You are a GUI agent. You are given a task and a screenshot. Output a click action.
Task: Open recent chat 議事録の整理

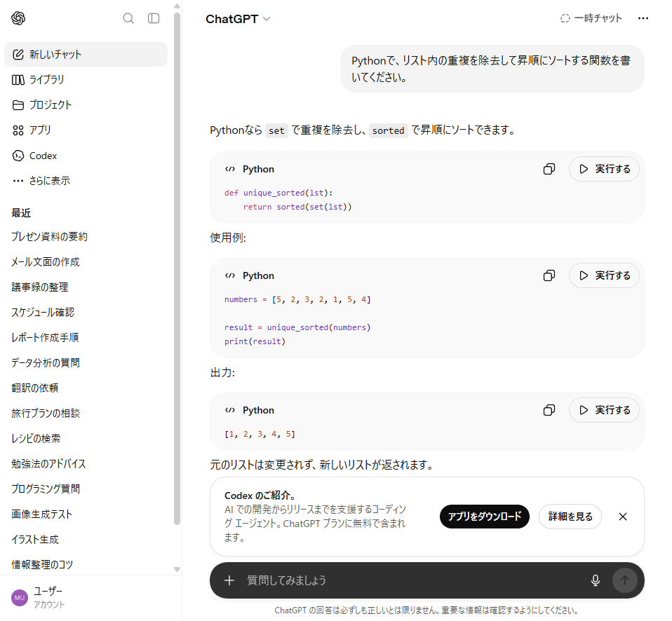(86, 287)
